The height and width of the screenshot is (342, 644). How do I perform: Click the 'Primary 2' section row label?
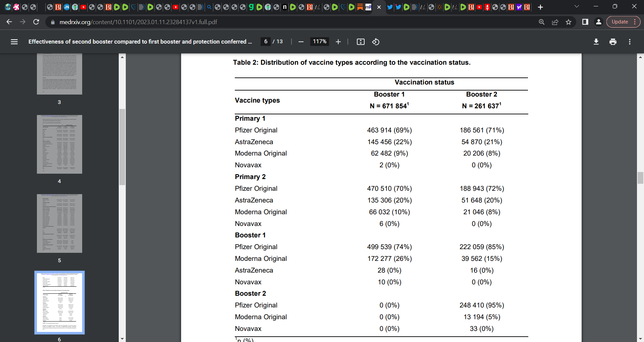tap(250, 177)
